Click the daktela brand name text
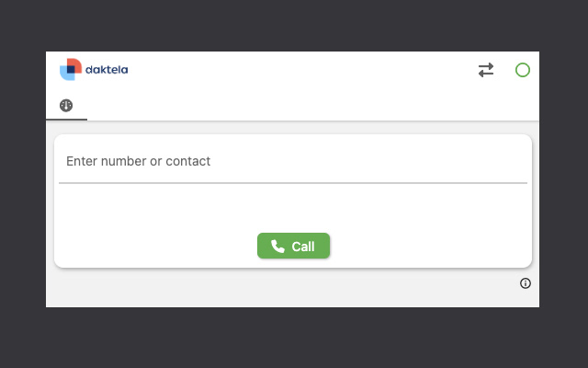Image resolution: width=588 pixels, height=368 pixels. pos(107,69)
